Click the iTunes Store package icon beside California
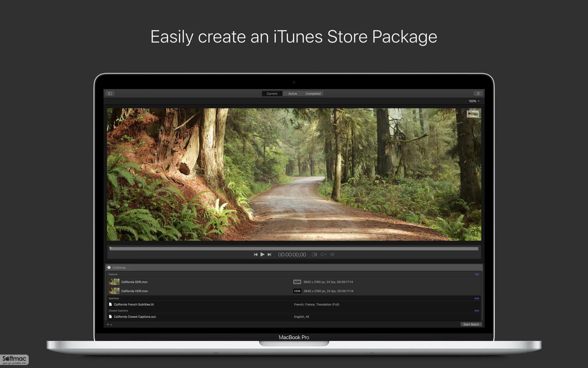This screenshot has width=588, height=368. [109, 268]
